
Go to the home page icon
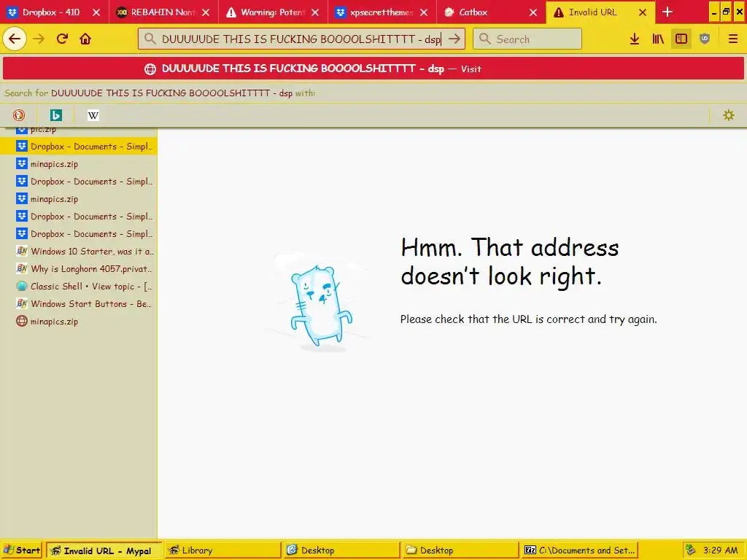click(x=85, y=39)
